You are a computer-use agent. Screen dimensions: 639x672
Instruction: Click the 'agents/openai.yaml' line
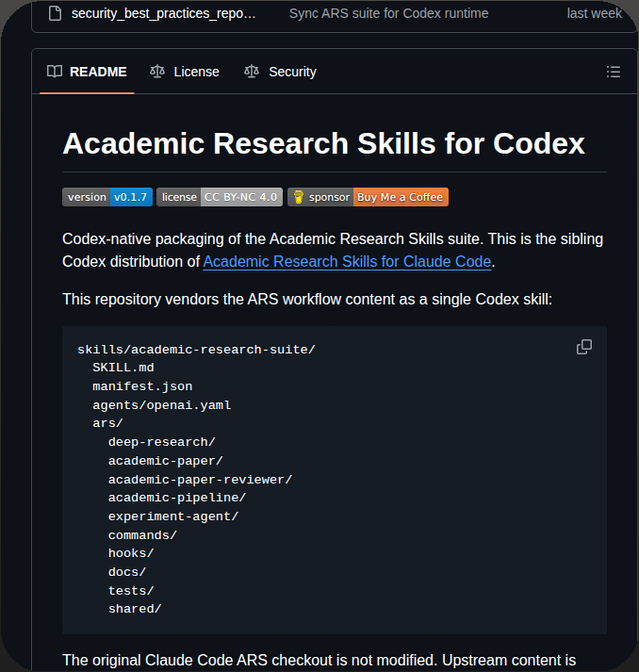161,405
